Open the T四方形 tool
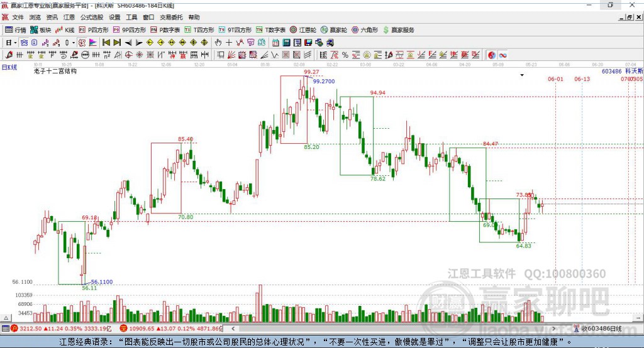Image resolution: width=644 pixels, height=348 pixels. [199, 30]
